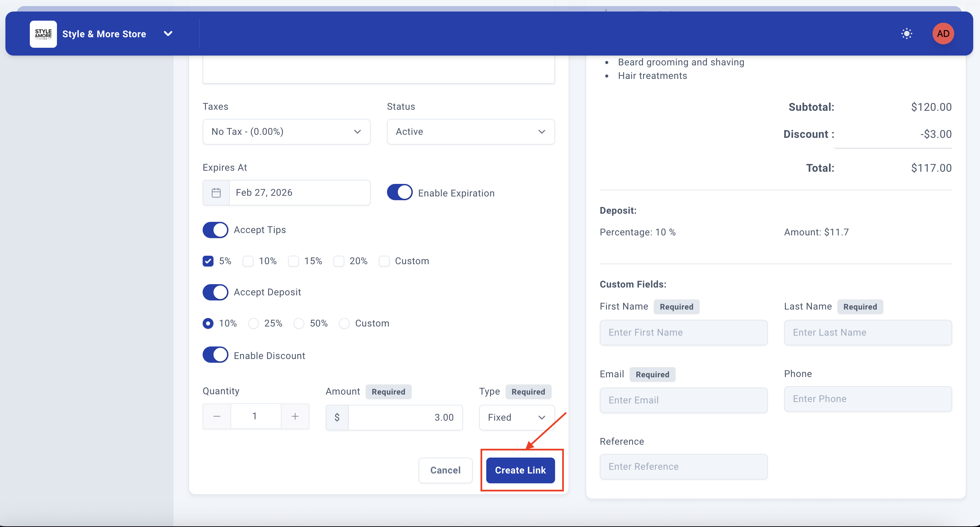Image resolution: width=980 pixels, height=527 pixels.
Task: Expand the store switcher chevron
Action: 168,34
